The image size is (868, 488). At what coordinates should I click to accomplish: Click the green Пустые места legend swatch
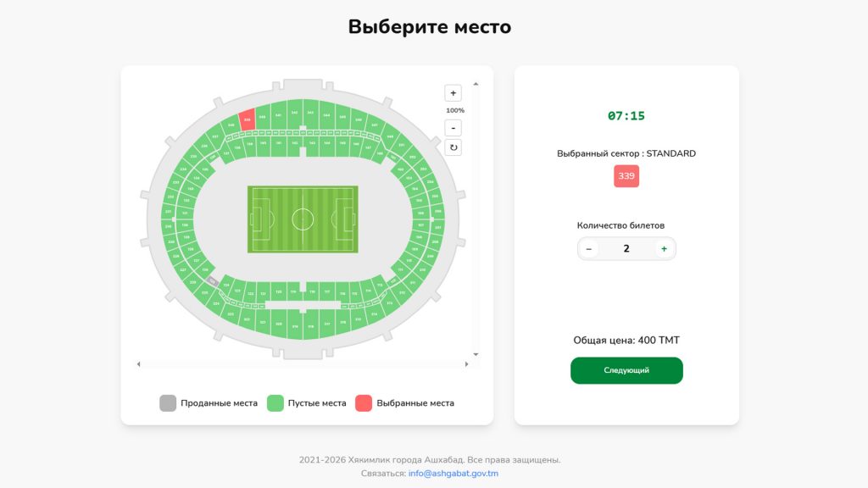coord(275,403)
